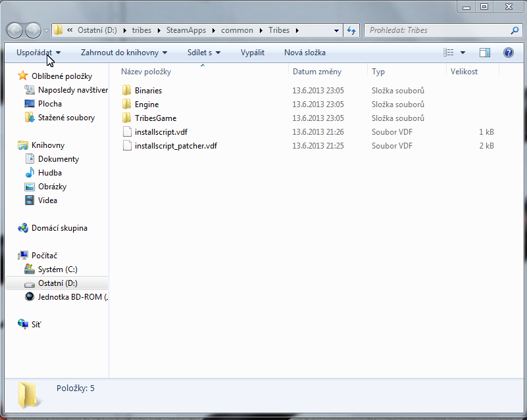Click the Back navigation arrow
The image size is (527, 420).
click(x=14, y=30)
